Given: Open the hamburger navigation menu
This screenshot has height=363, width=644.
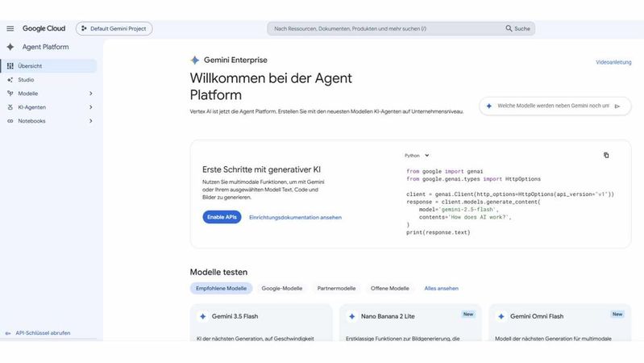Looking at the screenshot, I should (x=10, y=29).
